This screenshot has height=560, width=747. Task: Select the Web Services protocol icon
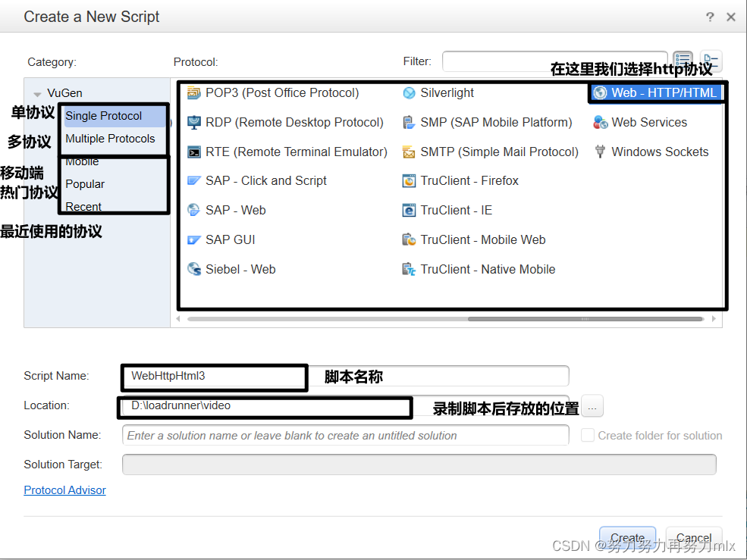pos(601,122)
